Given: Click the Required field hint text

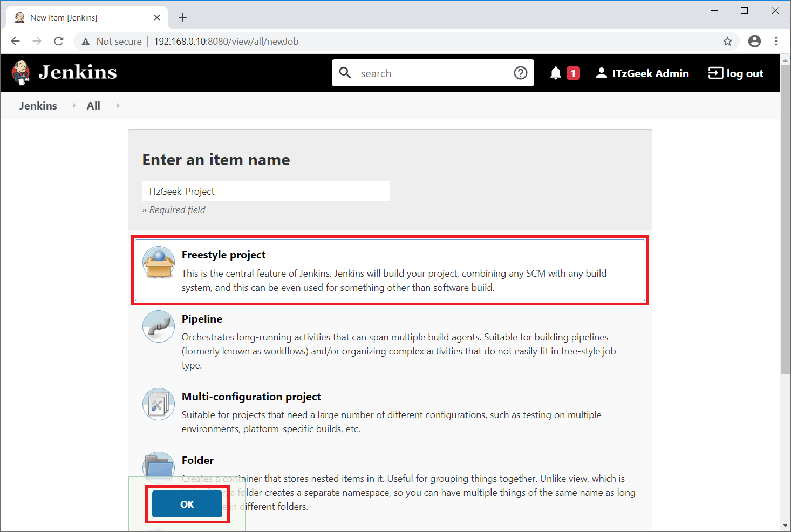Looking at the screenshot, I should [174, 210].
